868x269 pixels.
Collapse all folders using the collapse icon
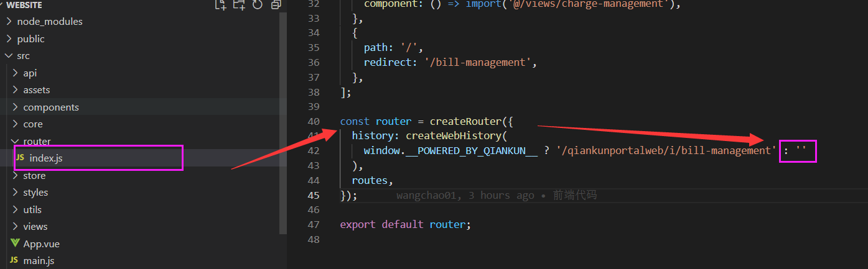pos(276,5)
